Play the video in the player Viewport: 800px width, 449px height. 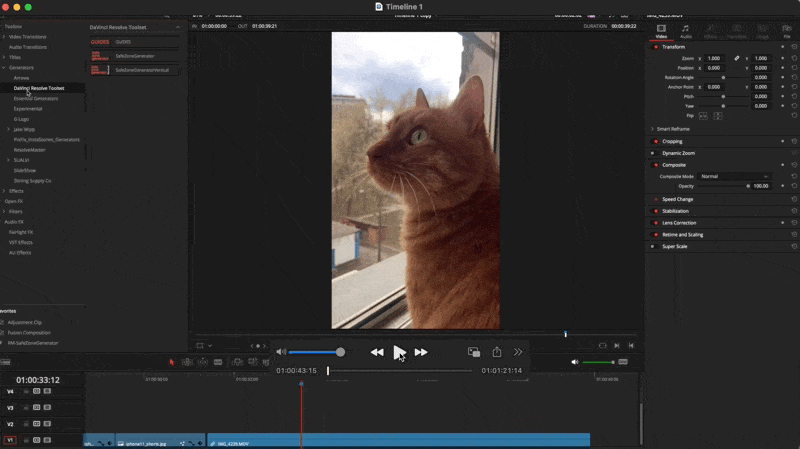coord(399,352)
